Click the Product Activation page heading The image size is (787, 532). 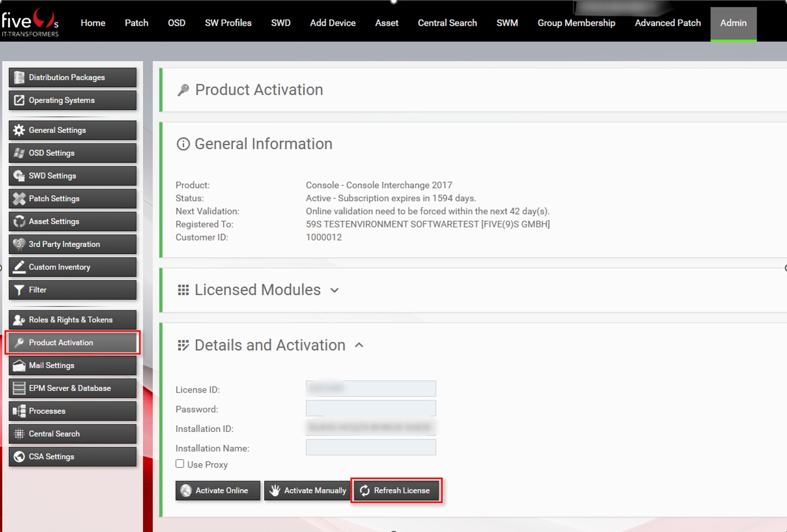pos(259,90)
